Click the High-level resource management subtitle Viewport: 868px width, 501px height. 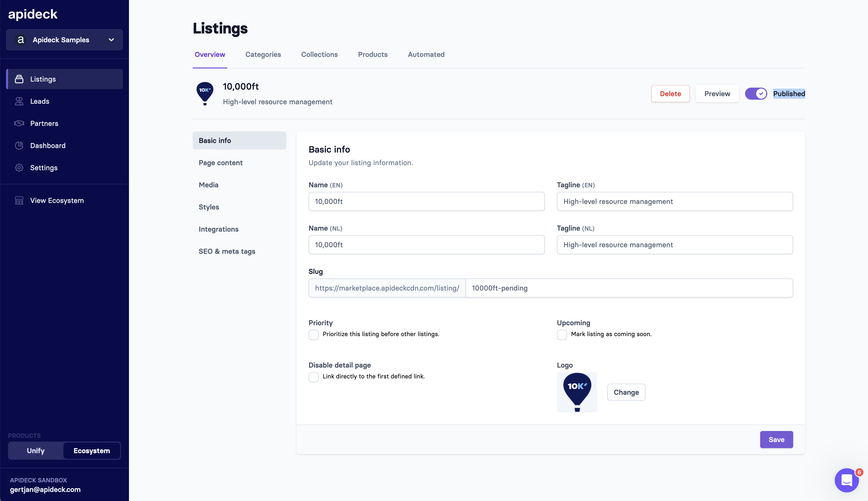pos(277,102)
